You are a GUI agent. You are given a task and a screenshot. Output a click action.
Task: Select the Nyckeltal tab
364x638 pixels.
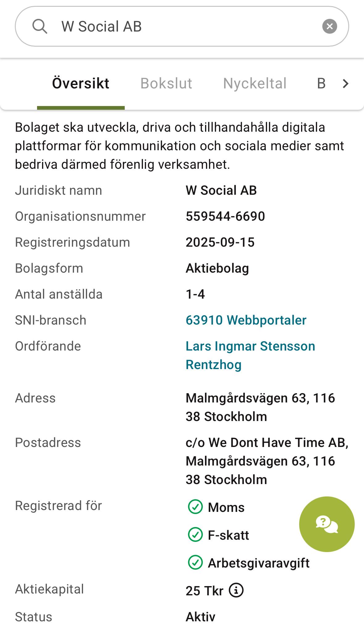point(255,83)
